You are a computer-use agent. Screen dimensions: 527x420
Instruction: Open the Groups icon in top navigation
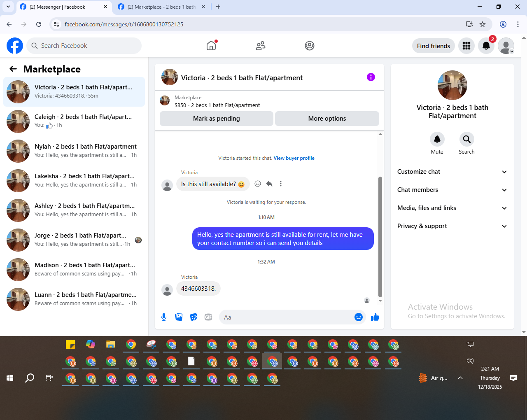310,46
